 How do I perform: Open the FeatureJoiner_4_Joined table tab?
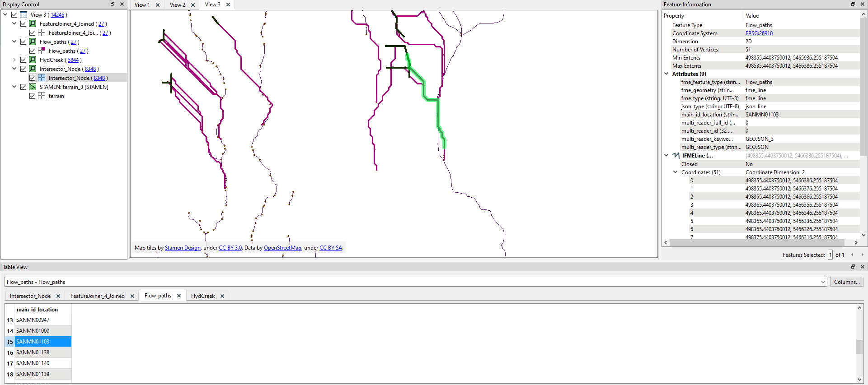click(98, 296)
